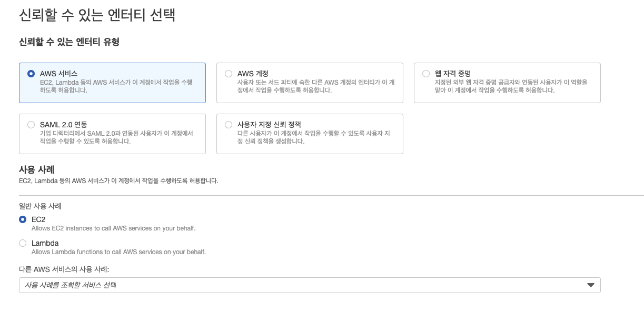This screenshot has width=644, height=322.
Task: Select the EC2 use case radio button
Action: pos(23,219)
